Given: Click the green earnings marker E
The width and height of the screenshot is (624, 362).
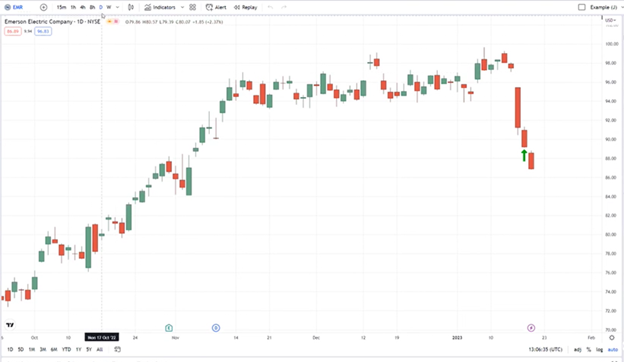Looking at the screenshot, I should (x=169, y=328).
